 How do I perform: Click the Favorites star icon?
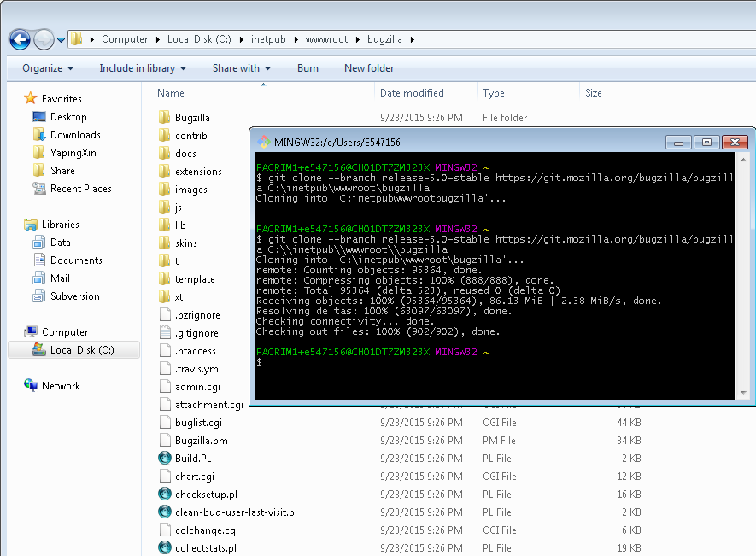point(31,98)
